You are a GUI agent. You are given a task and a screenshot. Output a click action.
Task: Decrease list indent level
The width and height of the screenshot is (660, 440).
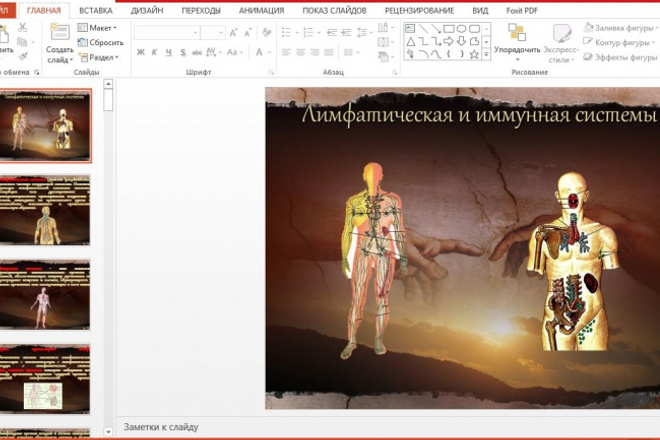(x=332, y=32)
